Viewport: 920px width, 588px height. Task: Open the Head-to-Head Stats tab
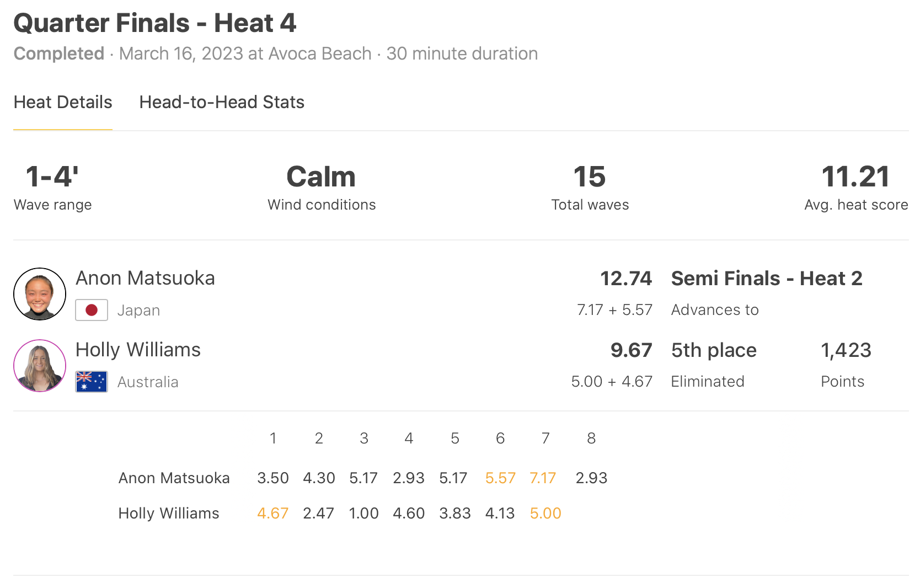222,103
